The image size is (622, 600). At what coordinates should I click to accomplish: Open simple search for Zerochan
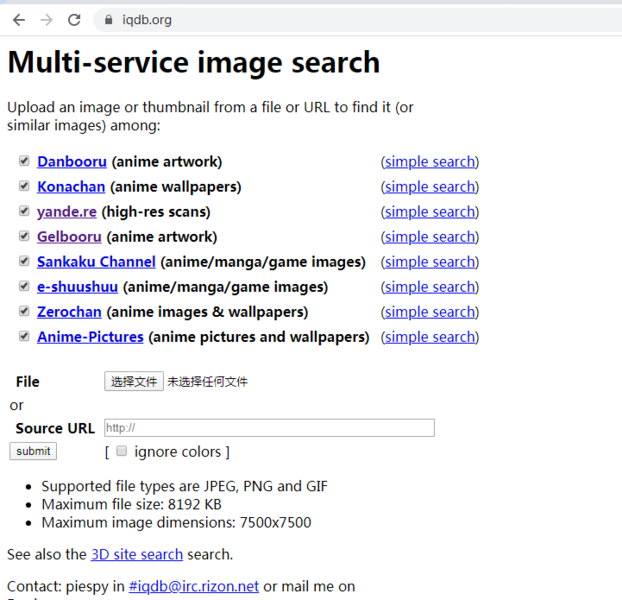coord(430,312)
